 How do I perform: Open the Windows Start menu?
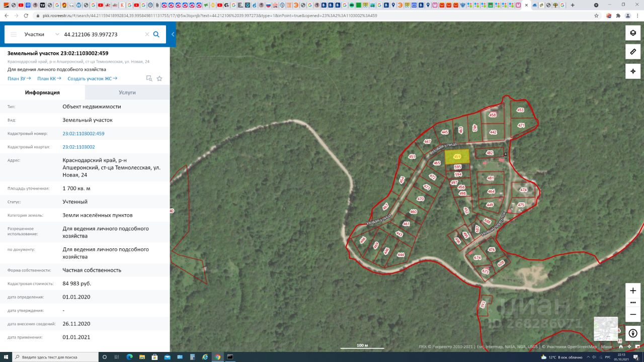[x=6, y=357]
